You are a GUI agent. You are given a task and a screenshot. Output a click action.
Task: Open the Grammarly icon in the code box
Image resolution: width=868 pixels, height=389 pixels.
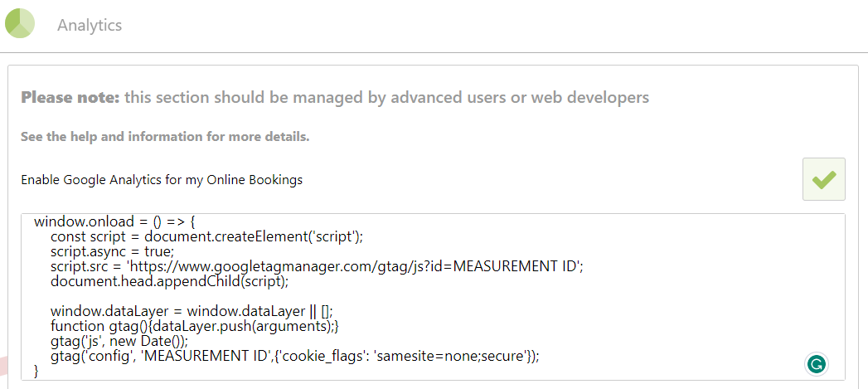(x=817, y=364)
